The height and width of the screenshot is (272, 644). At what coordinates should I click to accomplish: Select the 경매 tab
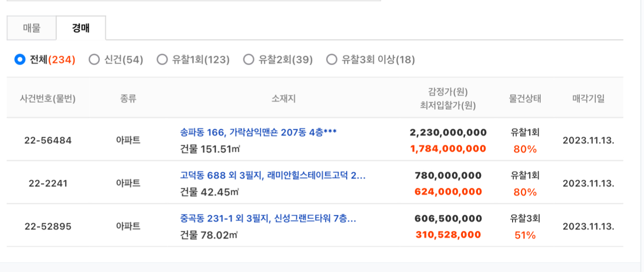(81, 28)
